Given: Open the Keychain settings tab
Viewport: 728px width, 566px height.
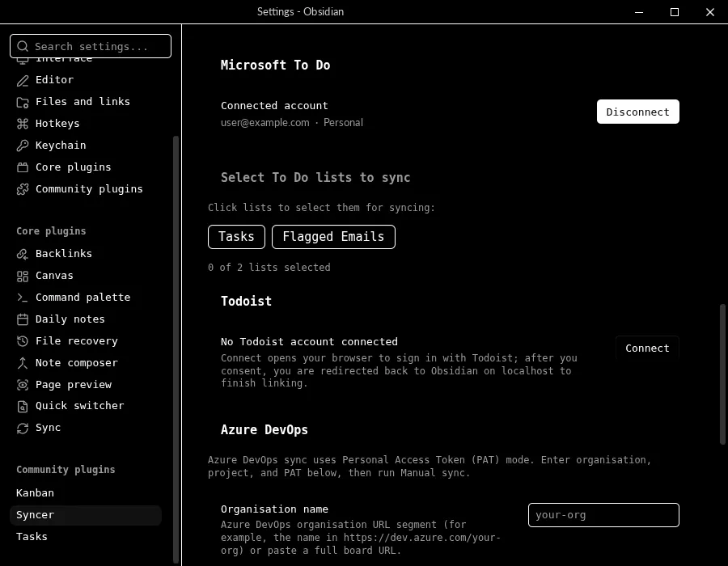Looking at the screenshot, I should [x=86, y=146].
